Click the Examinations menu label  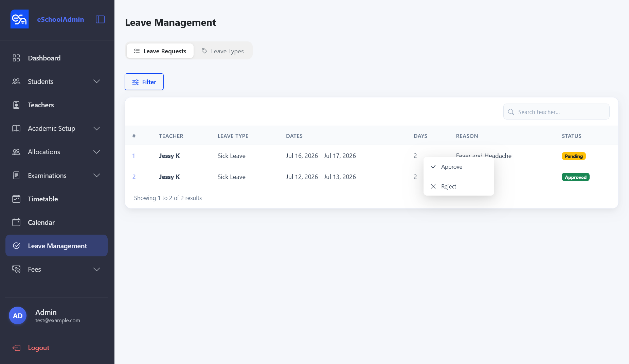[x=47, y=176]
